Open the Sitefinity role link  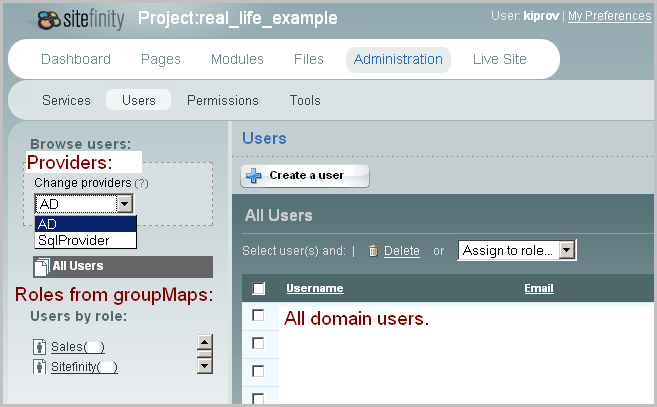tap(84, 367)
